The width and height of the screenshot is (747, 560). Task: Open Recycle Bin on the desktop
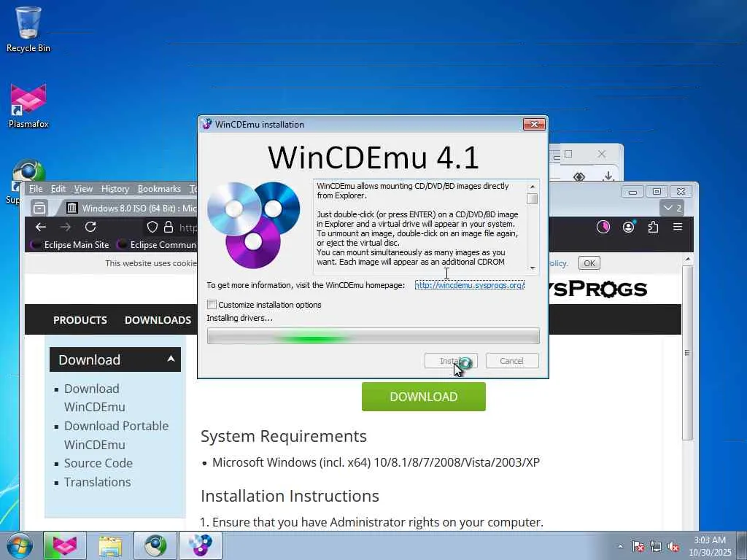click(28, 28)
